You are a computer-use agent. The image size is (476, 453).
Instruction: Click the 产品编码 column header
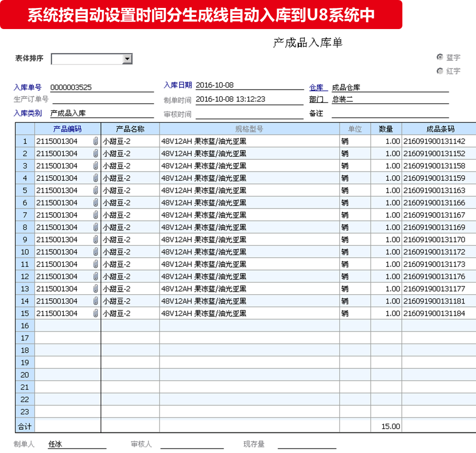68,129
